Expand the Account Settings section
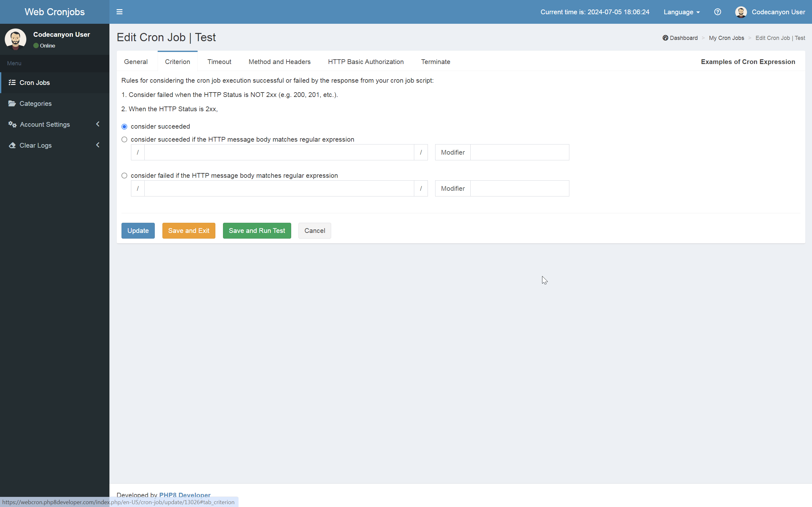Image resolution: width=812 pixels, height=507 pixels. point(97,124)
